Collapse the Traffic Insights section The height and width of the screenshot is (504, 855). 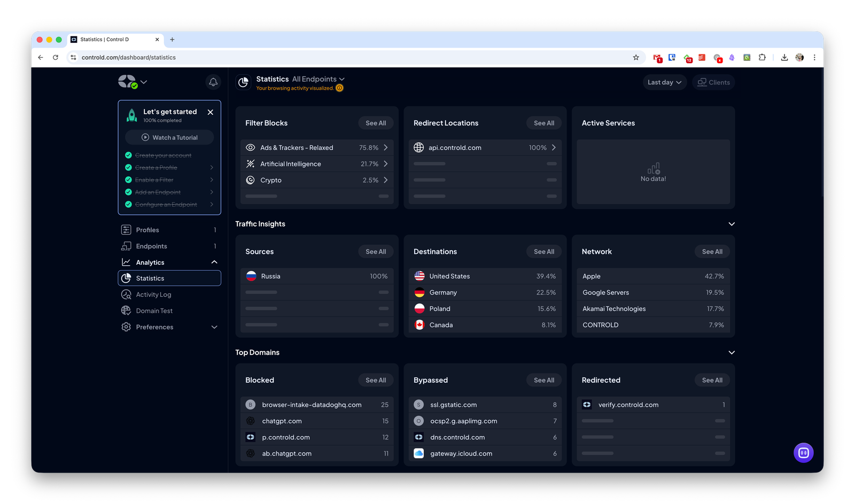pos(732,224)
